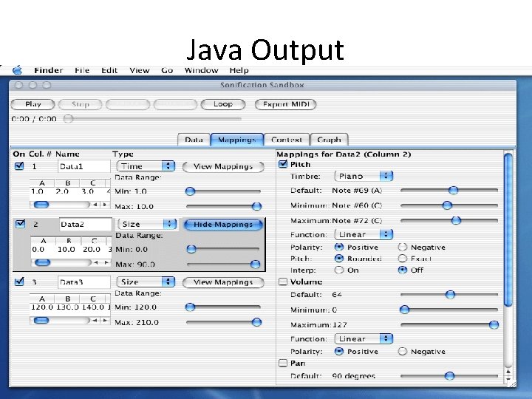
Task: Click the Min 0.0 slider for Data2
Action: [x=223, y=249]
